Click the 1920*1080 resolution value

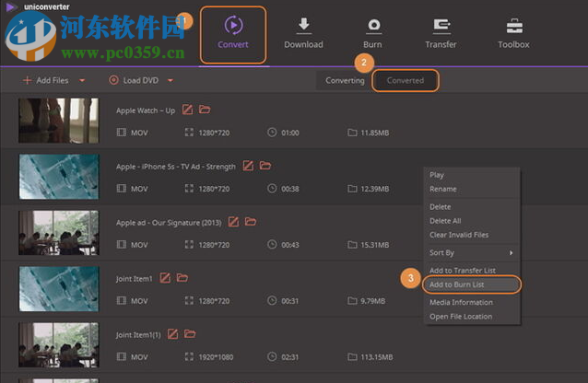pos(216,357)
